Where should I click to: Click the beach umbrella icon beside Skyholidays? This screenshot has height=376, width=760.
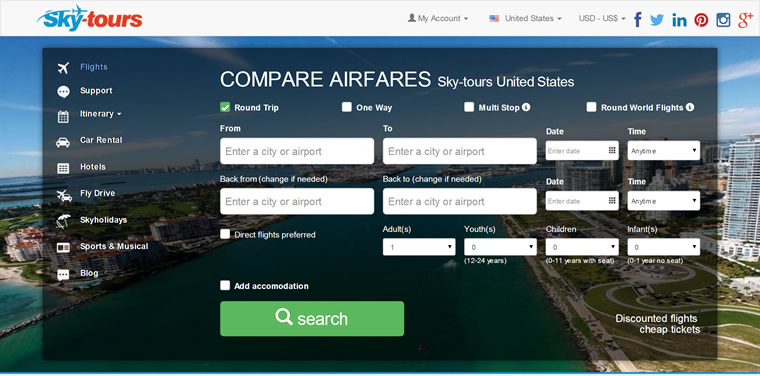[x=63, y=221]
